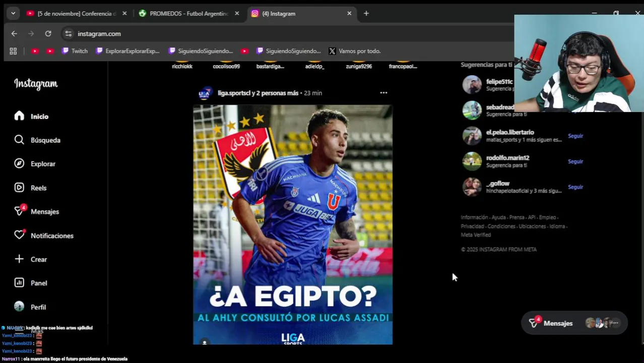Open new browser tab
The height and width of the screenshot is (363, 644).
(x=366, y=14)
